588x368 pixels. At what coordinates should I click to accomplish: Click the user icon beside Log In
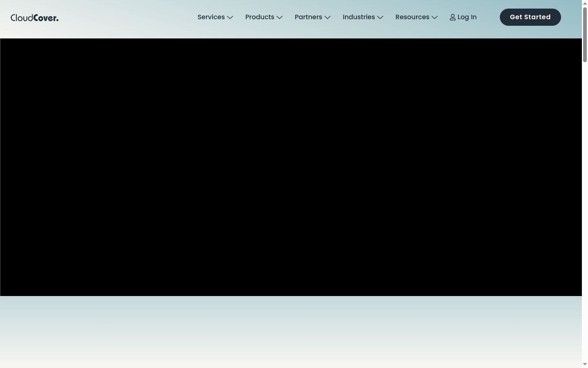[x=452, y=17]
